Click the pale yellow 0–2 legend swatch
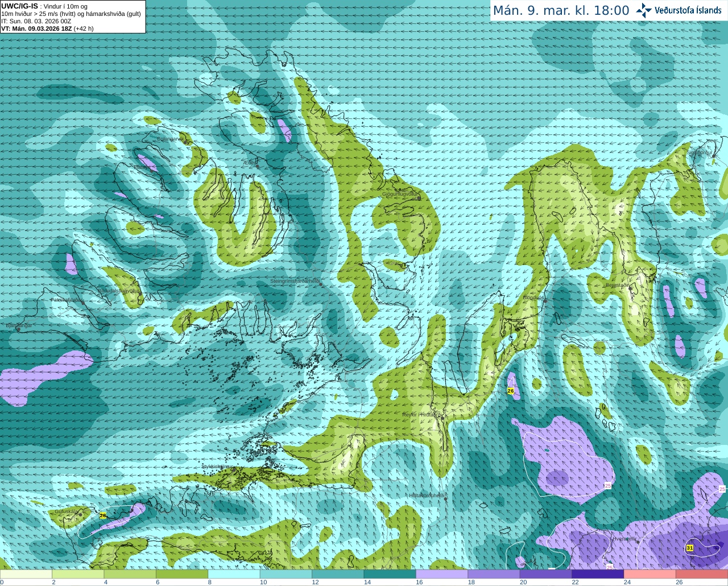Screen dimensions: 728x586 click(26, 574)
